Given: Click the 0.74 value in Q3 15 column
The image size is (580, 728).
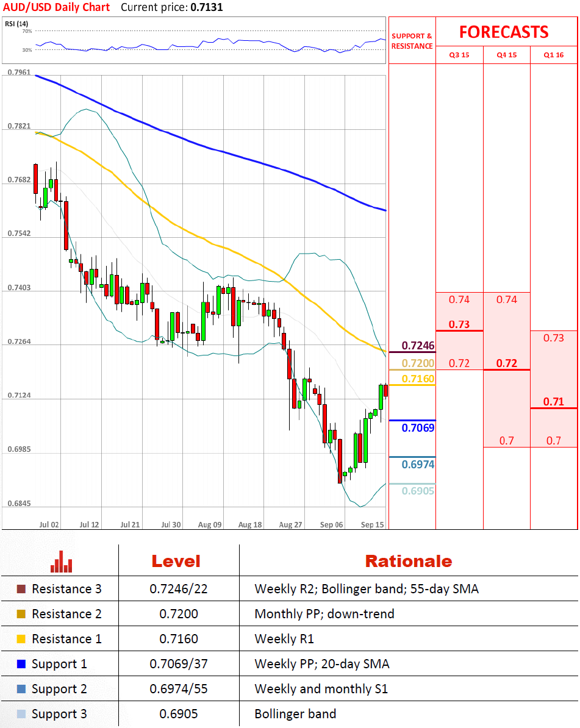Looking at the screenshot, I should [x=459, y=299].
